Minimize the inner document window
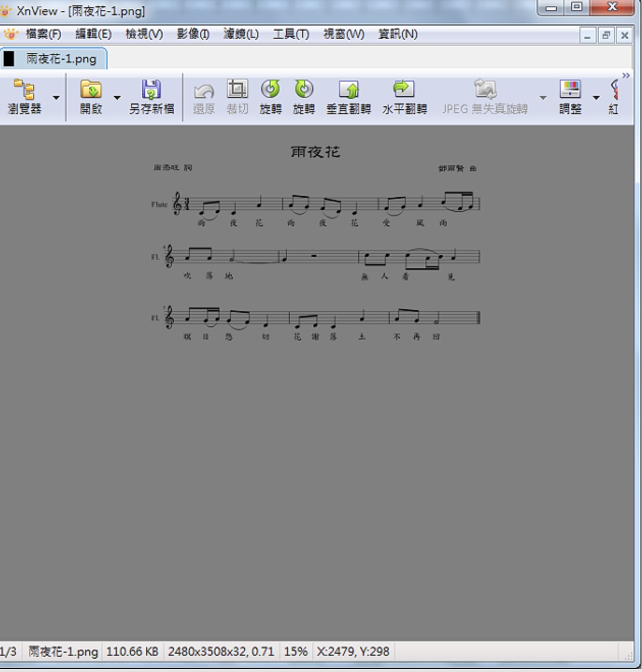This screenshot has height=672, width=642. (587, 36)
